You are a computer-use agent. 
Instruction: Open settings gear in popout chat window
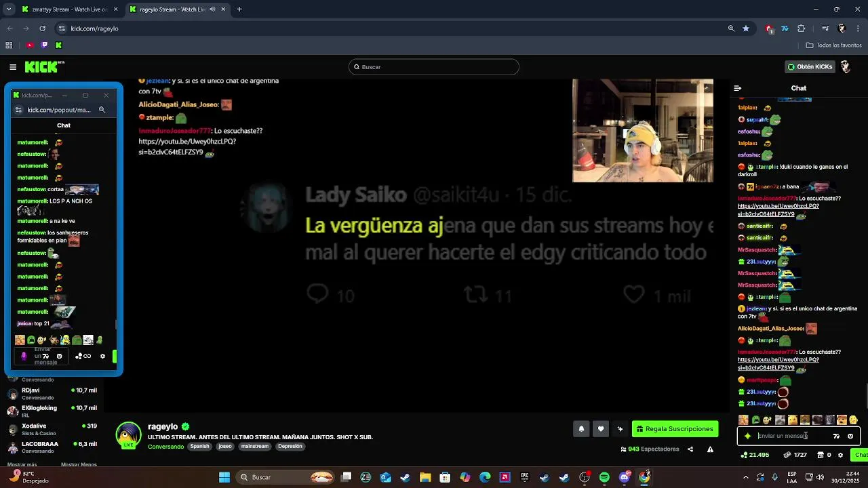(x=103, y=356)
